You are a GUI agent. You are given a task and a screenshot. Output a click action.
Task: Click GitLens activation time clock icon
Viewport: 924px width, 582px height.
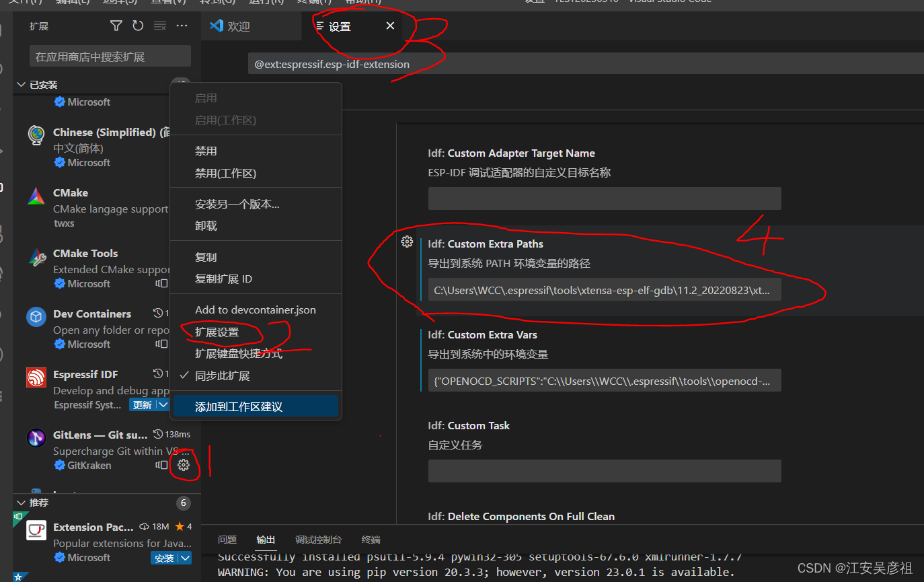point(158,434)
